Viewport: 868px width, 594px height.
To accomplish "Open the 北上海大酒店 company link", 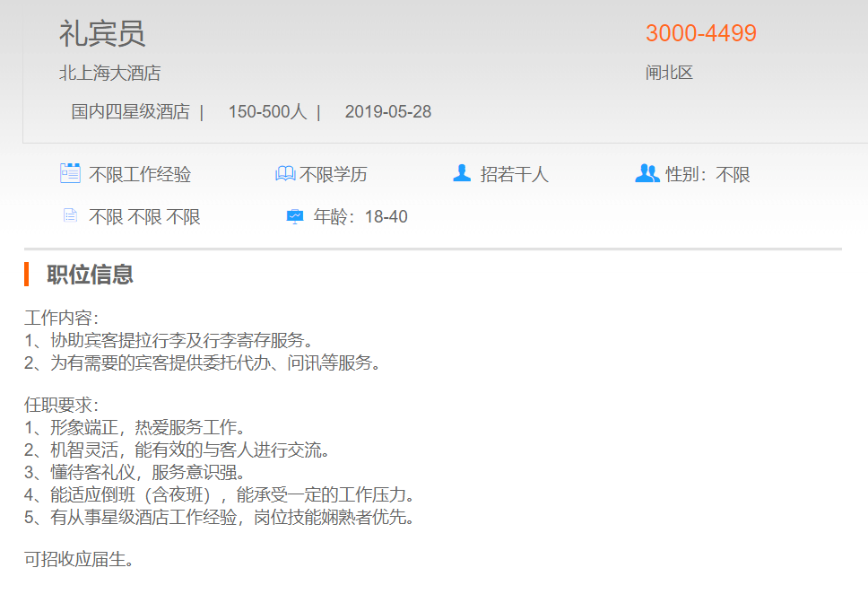I will click(x=110, y=74).
